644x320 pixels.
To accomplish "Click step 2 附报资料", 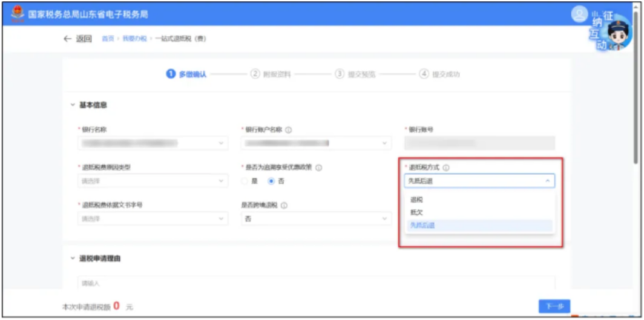I will click(271, 74).
